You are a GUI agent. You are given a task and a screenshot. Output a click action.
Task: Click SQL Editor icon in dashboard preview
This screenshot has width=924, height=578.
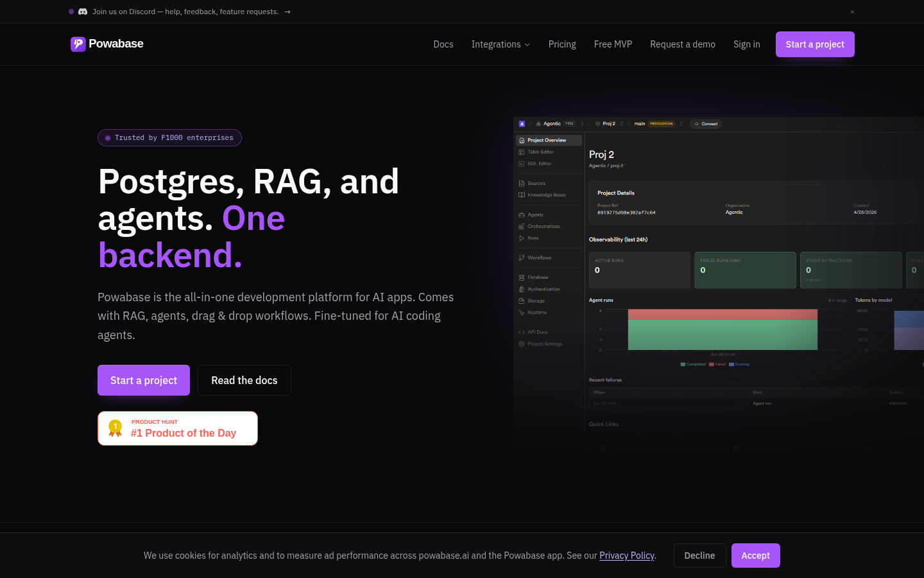522,164
